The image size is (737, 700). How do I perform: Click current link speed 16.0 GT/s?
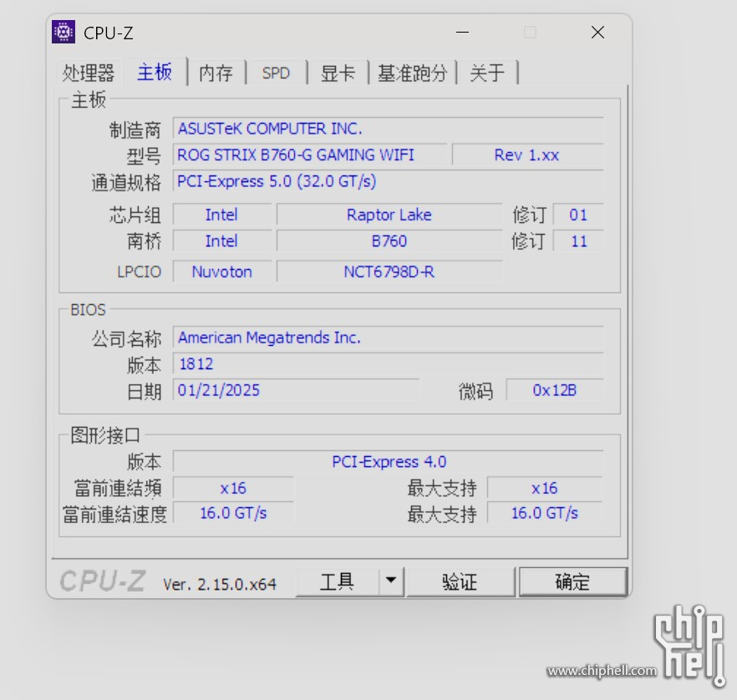coord(233,513)
